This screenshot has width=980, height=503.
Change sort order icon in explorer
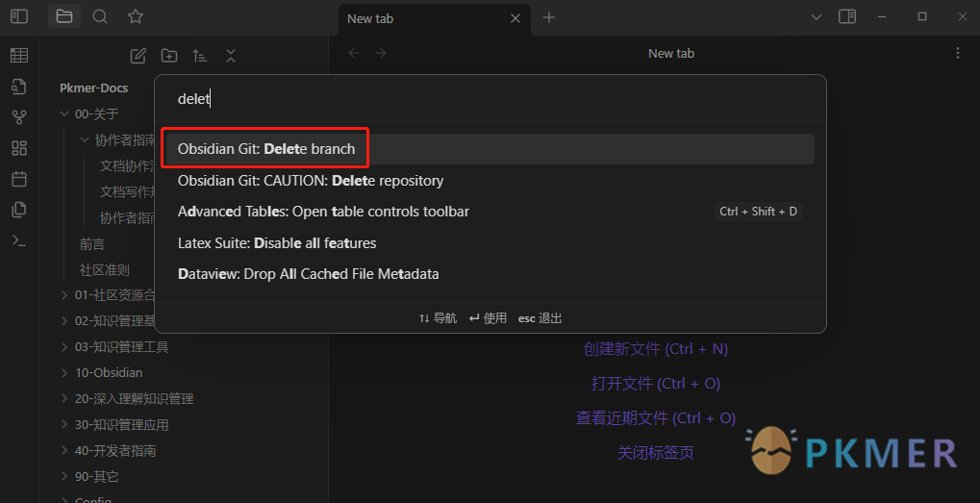(200, 56)
